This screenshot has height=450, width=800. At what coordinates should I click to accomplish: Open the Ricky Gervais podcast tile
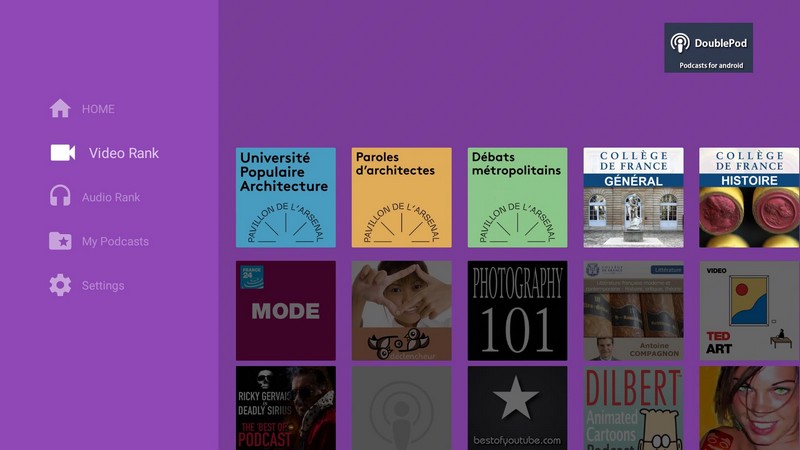[286, 408]
